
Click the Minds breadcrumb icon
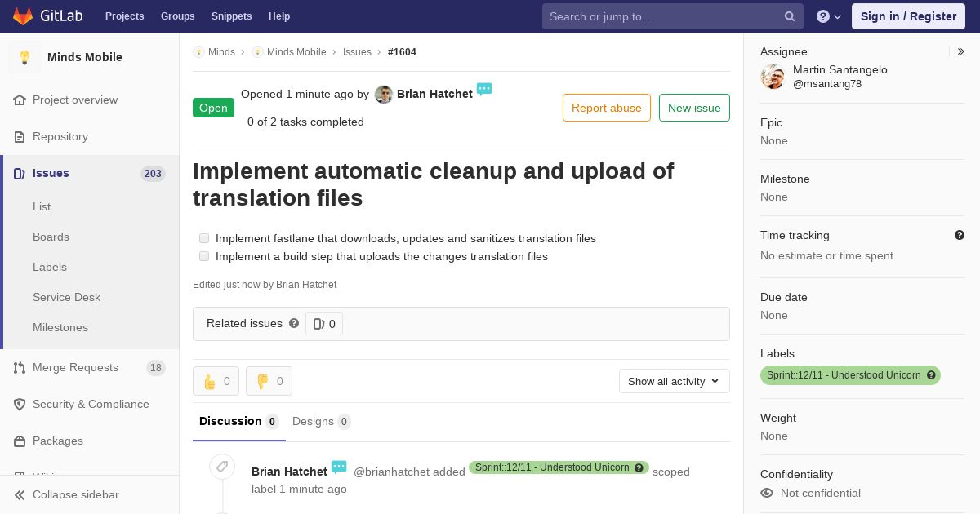coord(198,51)
